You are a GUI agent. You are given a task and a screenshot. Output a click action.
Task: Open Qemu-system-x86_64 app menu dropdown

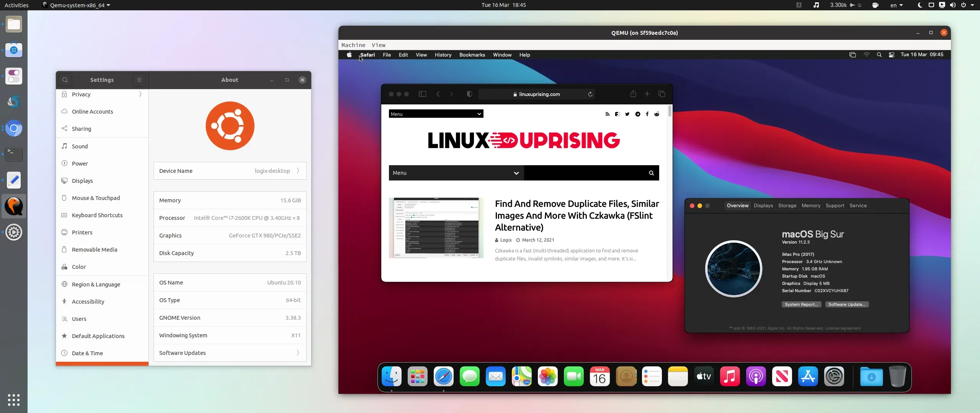pos(76,5)
